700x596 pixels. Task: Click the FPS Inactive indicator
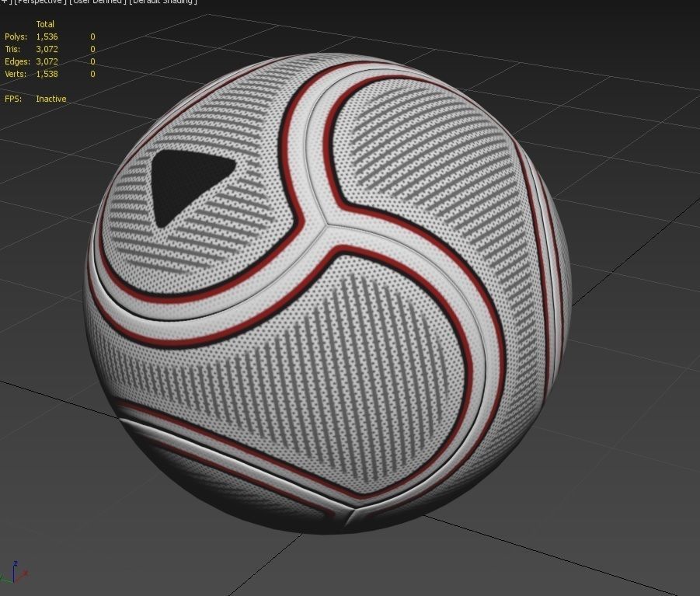click(50, 99)
